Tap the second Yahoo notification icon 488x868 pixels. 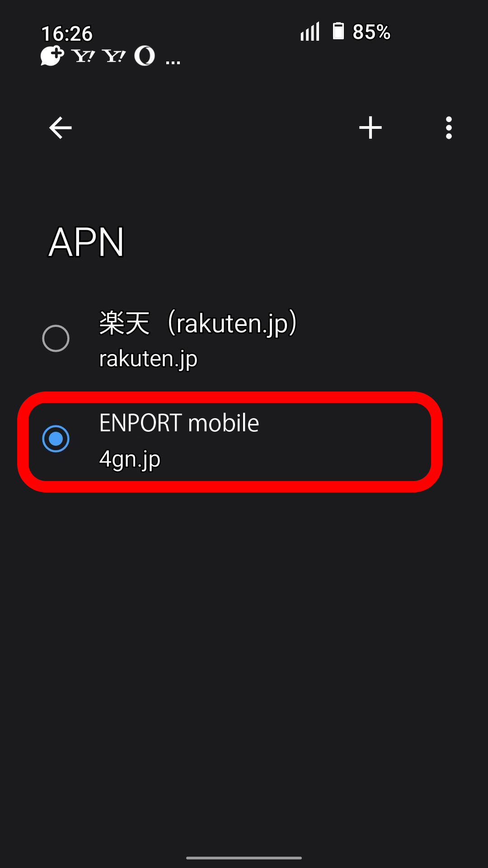coord(114,56)
